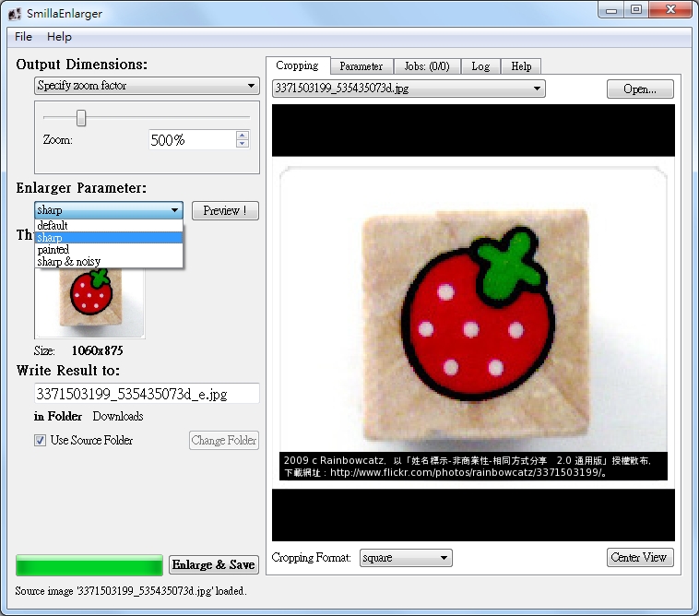The width and height of the screenshot is (699, 616).
Task: Click the Preview ! button
Action: point(225,210)
